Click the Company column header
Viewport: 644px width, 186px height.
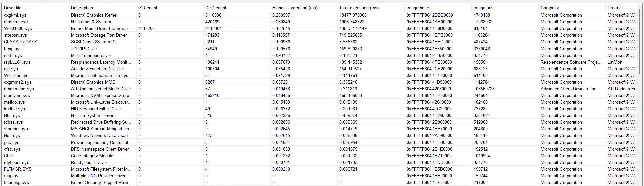[x=572, y=8]
